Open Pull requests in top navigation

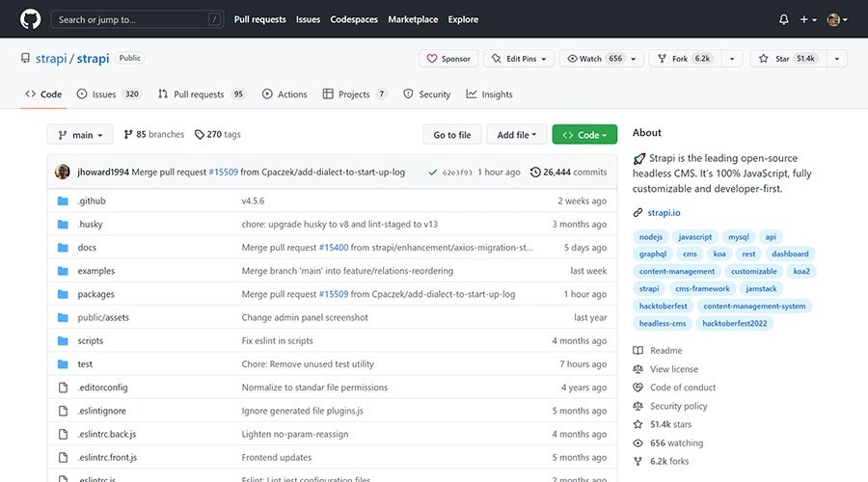click(259, 19)
